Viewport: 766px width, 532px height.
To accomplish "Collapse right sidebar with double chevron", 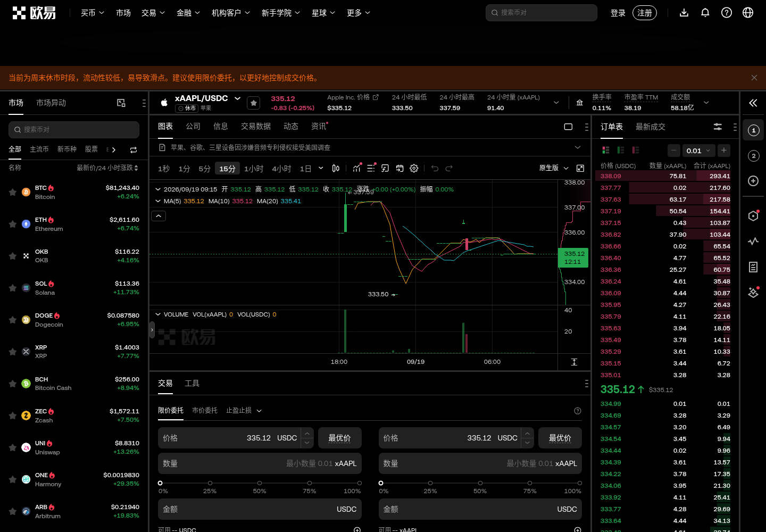I will click(753, 103).
